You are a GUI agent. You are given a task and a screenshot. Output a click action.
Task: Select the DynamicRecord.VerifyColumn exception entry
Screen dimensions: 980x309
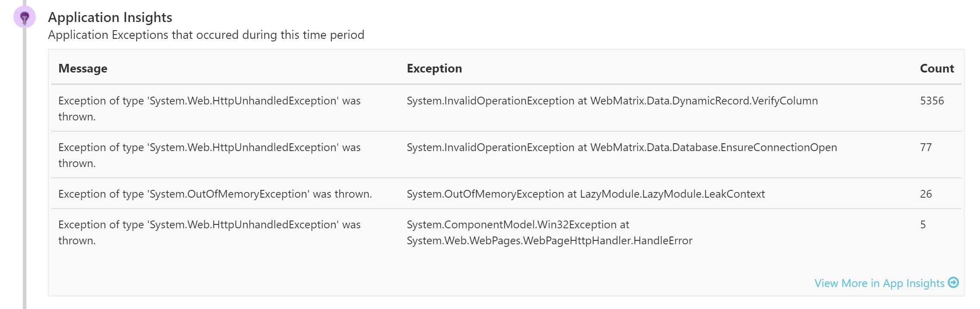(x=612, y=101)
